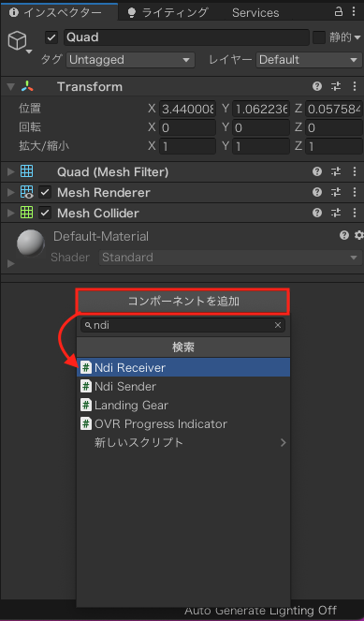Viewport: 364px width, 621px height.
Task: Open Quad (Mesh Filter) help icon
Action: point(317,171)
